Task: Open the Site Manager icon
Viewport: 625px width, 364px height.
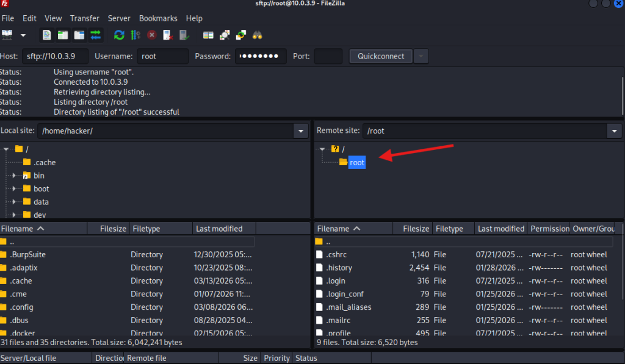Action: coord(7,35)
